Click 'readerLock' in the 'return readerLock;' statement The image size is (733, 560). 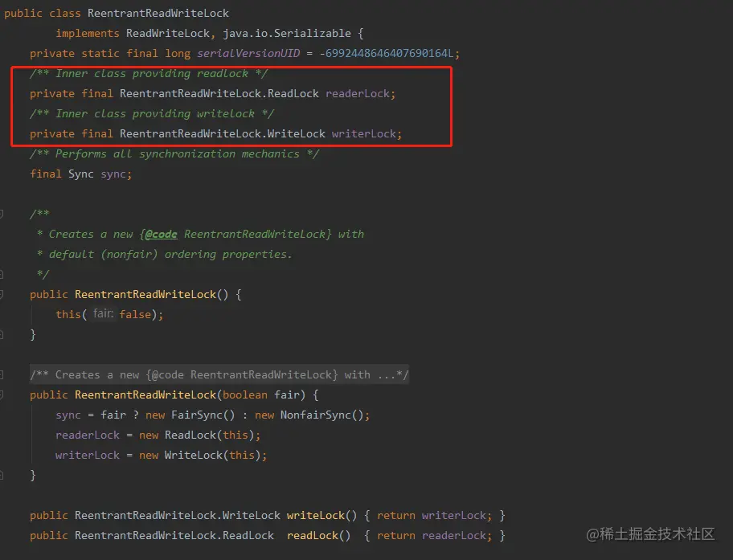454,535
